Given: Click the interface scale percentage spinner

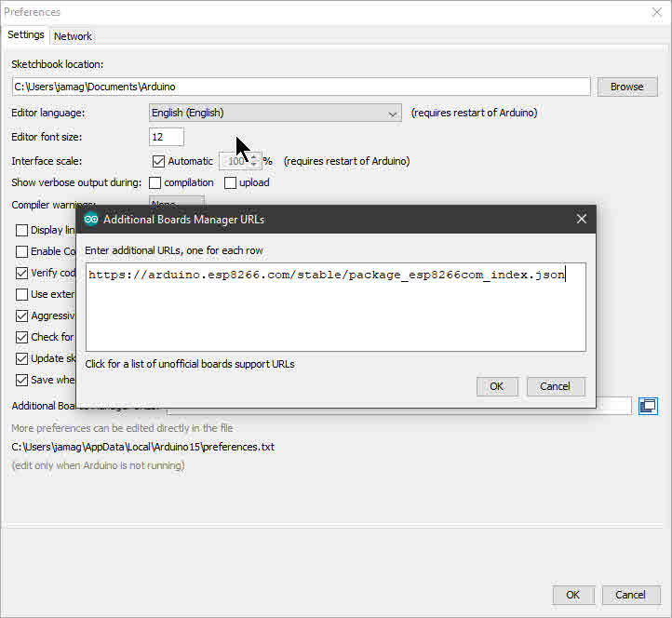Looking at the screenshot, I should click(240, 161).
